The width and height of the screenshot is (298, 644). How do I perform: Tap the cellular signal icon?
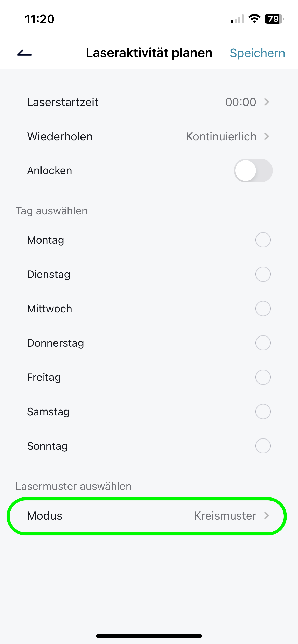[237, 19]
